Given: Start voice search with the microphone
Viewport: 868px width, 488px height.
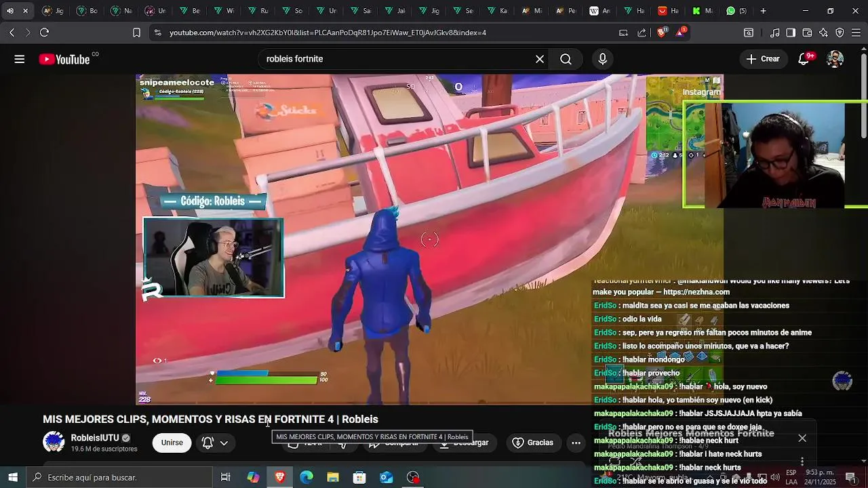Looking at the screenshot, I should [602, 59].
